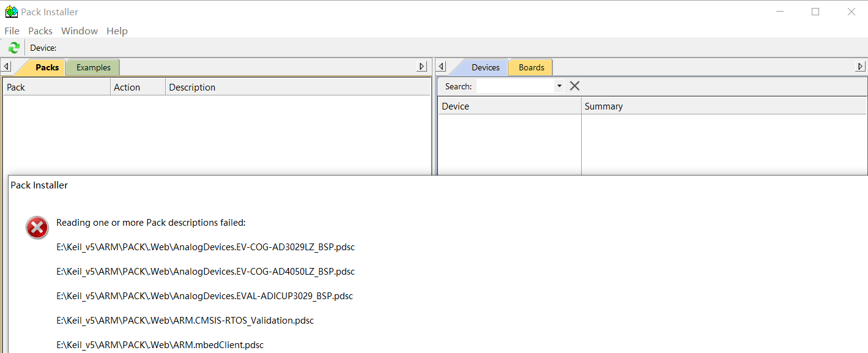Switch to the Boards tab
The image size is (868, 353).
531,67
